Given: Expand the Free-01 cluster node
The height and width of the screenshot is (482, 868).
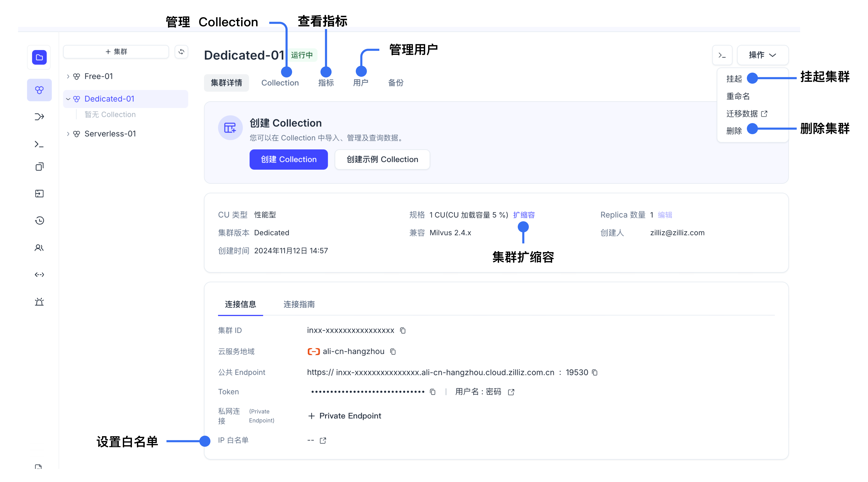Looking at the screenshot, I should coord(68,76).
